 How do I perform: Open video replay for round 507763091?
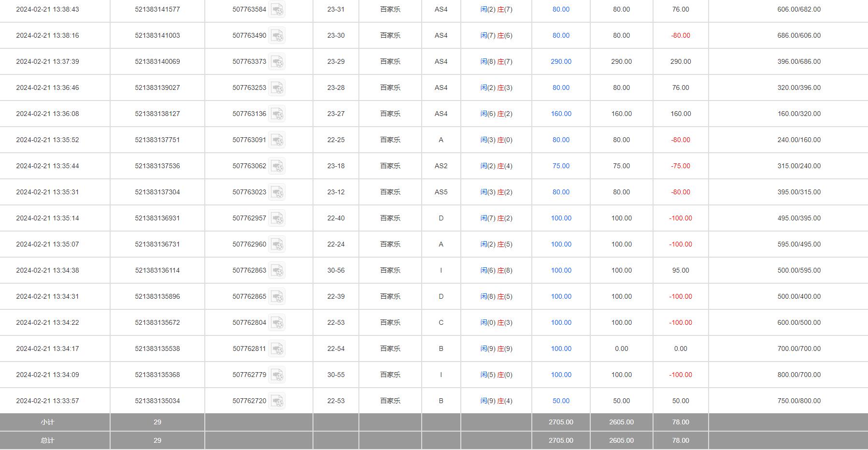[277, 140]
